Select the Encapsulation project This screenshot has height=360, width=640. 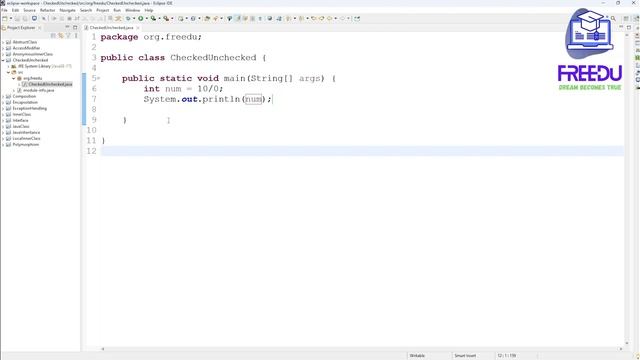coord(25,102)
